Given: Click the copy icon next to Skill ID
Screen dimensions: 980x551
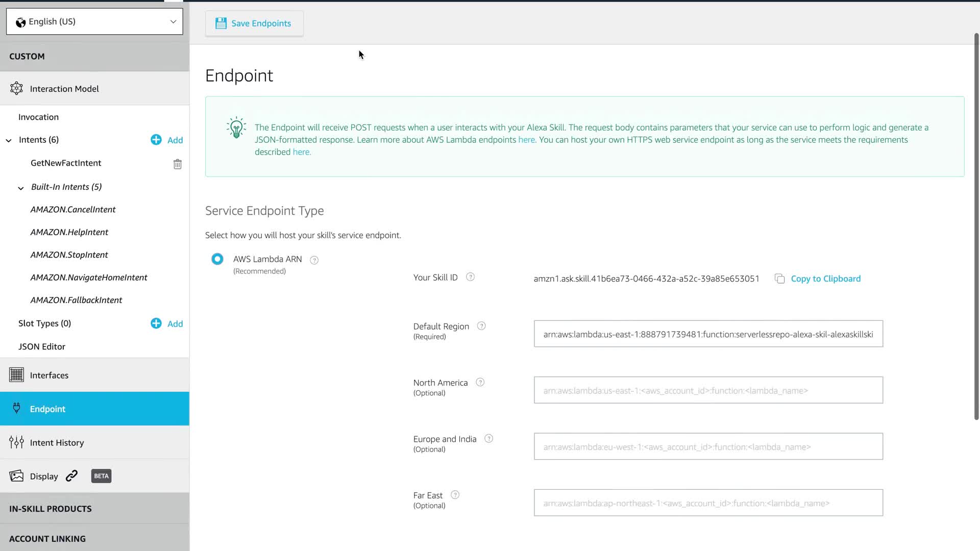Looking at the screenshot, I should pyautogui.click(x=779, y=279).
